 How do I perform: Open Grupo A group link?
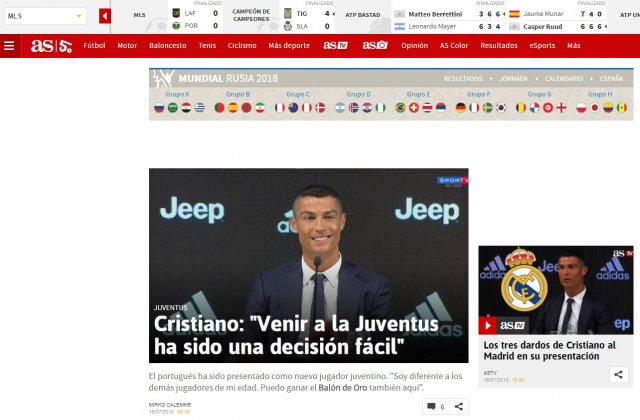[x=178, y=94]
